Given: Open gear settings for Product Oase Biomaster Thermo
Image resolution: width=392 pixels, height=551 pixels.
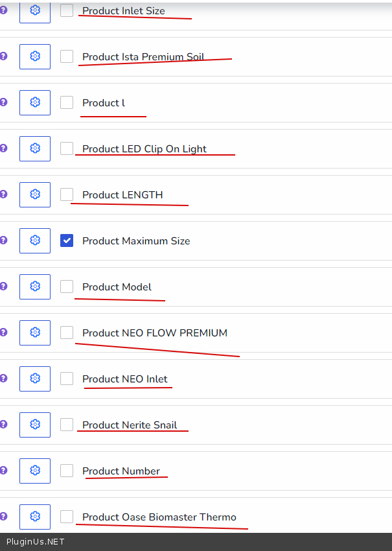Looking at the screenshot, I should click(35, 517).
